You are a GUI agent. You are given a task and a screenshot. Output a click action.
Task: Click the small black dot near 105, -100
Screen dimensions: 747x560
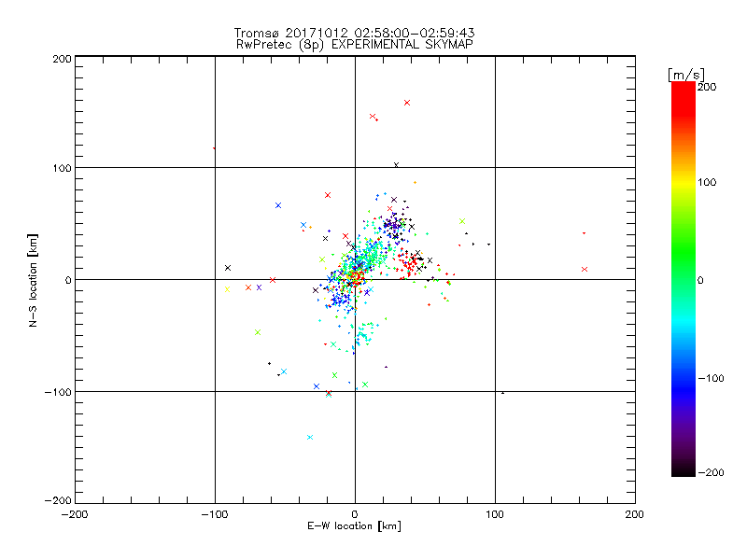(x=503, y=393)
